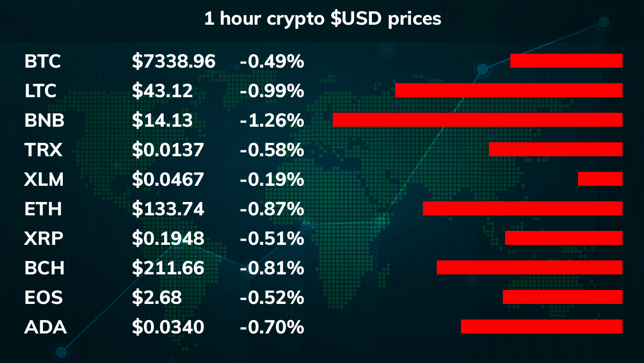Select the BCH price $211.66
The width and height of the screenshot is (644, 363).
point(168,268)
